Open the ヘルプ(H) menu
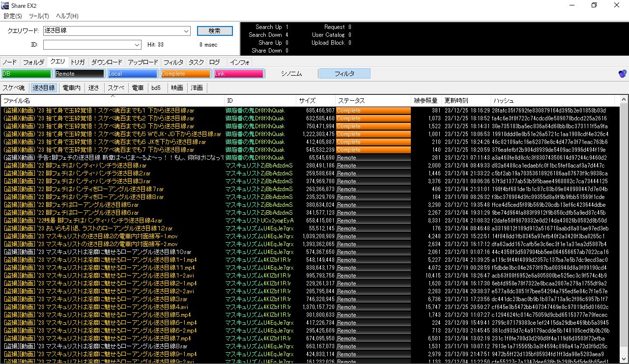This screenshot has width=629, height=364. (x=67, y=16)
